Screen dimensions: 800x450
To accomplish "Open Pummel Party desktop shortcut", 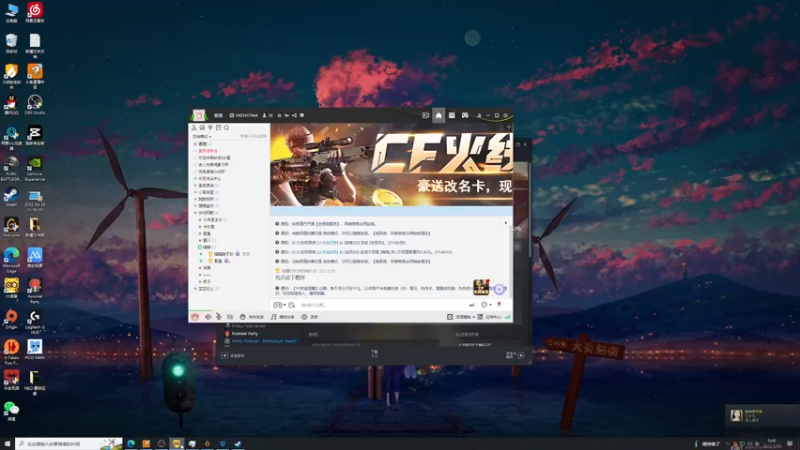I will pyautogui.click(x=35, y=291).
